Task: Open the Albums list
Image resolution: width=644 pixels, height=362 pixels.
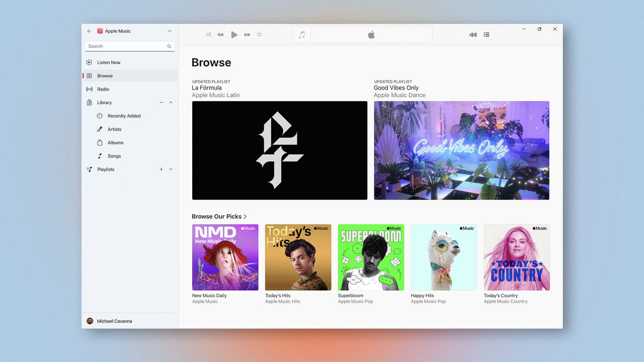Action: point(116,142)
